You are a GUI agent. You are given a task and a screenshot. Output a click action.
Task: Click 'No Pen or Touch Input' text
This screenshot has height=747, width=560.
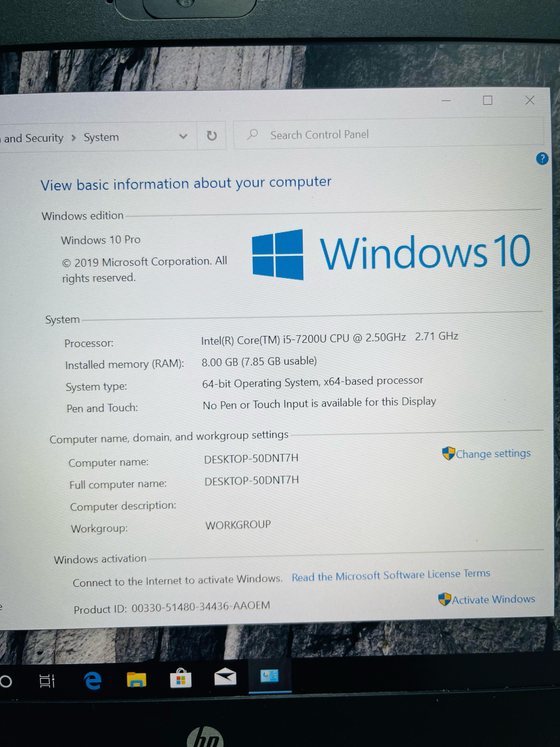pyautogui.click(x=256, y=405)
